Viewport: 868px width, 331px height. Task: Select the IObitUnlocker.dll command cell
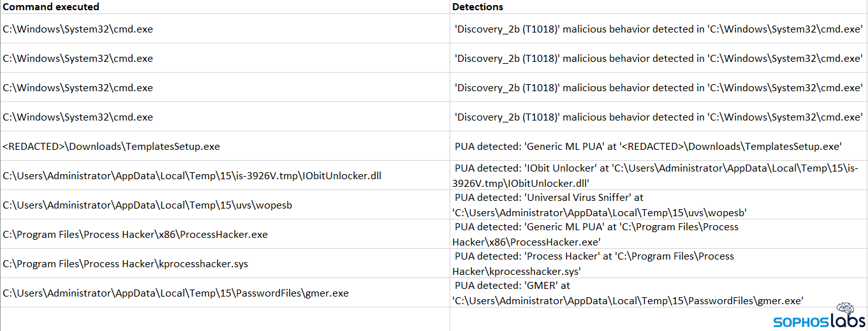tap(191, 175)
